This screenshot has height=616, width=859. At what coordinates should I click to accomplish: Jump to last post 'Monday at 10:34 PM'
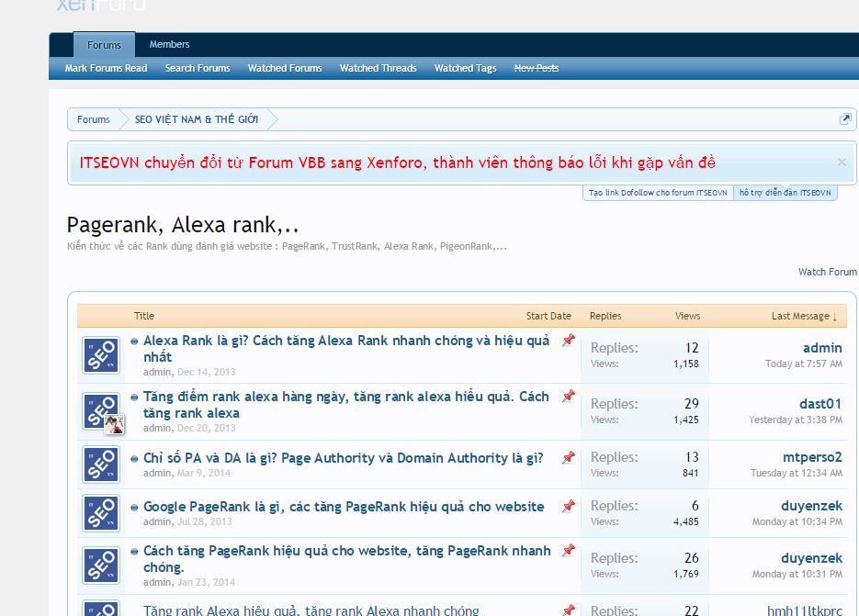click(x=797, y=521)
